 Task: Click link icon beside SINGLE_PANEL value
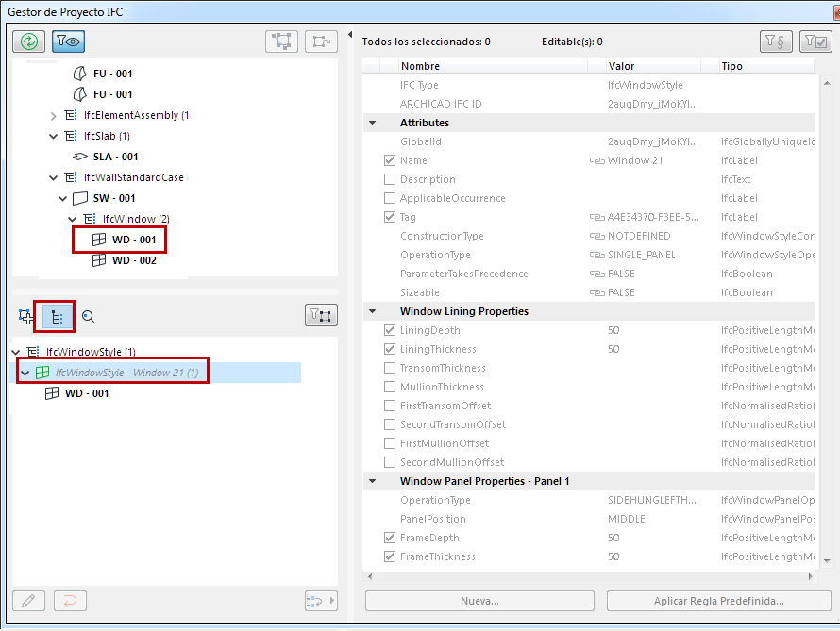[x=597, y=255]
